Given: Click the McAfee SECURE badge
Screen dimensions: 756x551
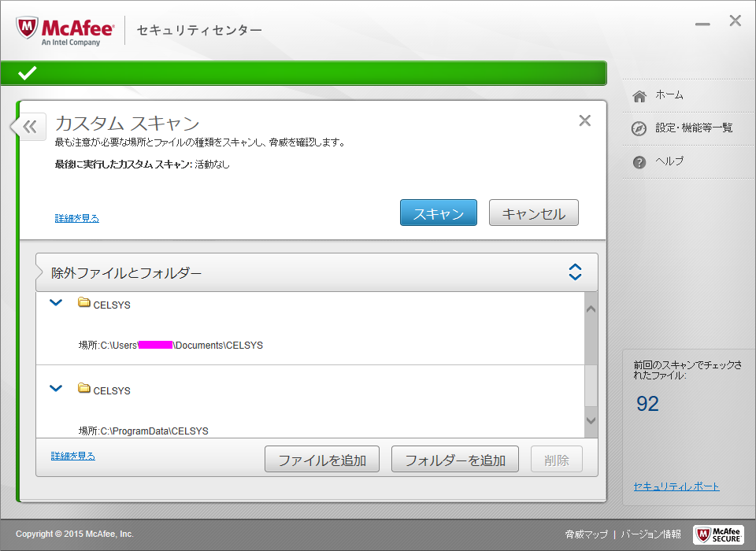Looking at the screenshot, I should click(x=718, y=534).
